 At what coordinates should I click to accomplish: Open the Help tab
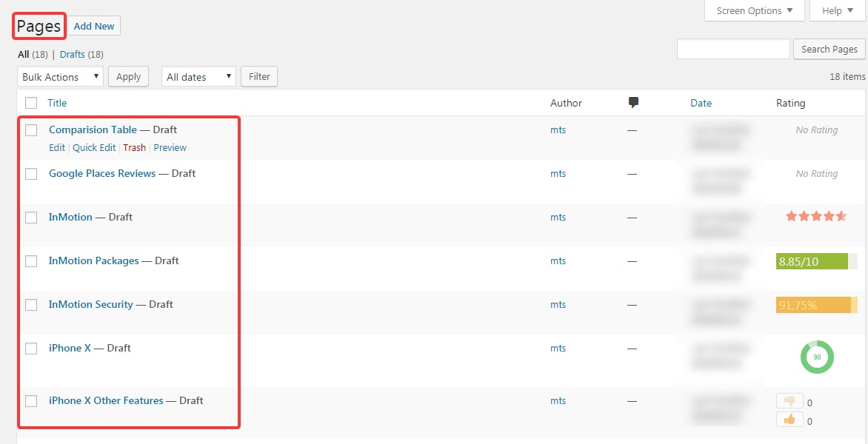[x=837, y=11]
